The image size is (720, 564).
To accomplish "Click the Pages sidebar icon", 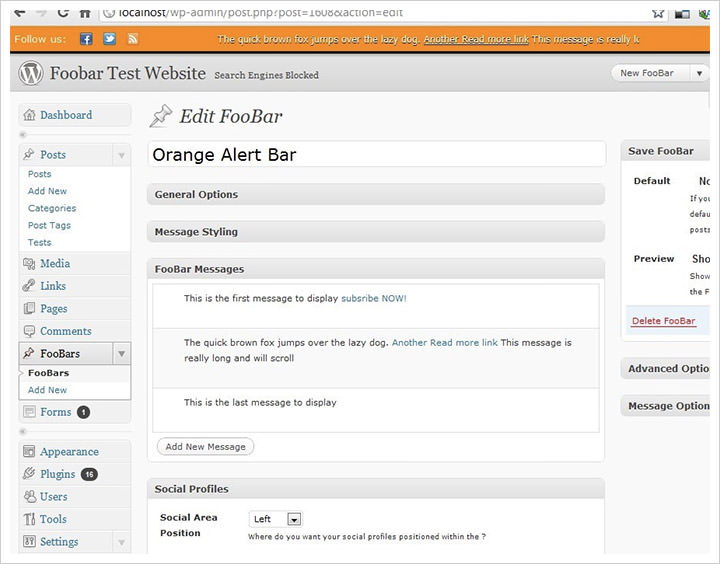I will point(29,308).
